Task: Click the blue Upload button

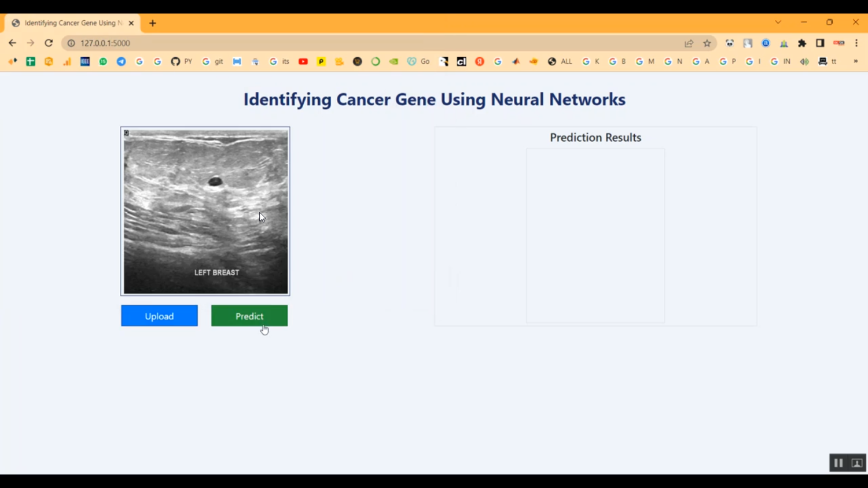Action: point(159,316)
